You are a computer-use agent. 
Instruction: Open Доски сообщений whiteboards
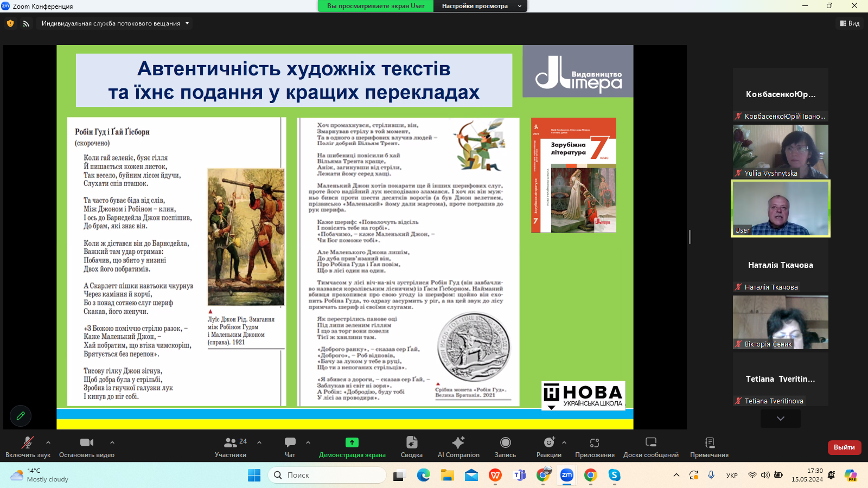pyautogui.click(x=650, y=447)
